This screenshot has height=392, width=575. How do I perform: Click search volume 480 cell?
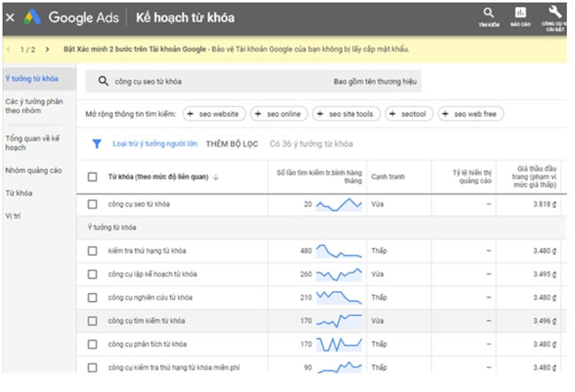tap(306, 250)
